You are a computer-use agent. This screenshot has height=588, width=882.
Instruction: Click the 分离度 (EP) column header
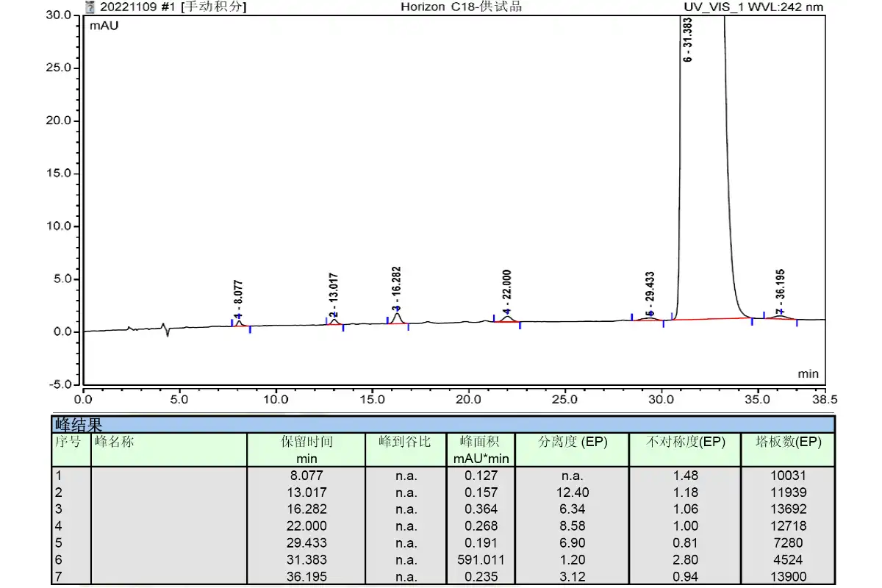point(572,442)
